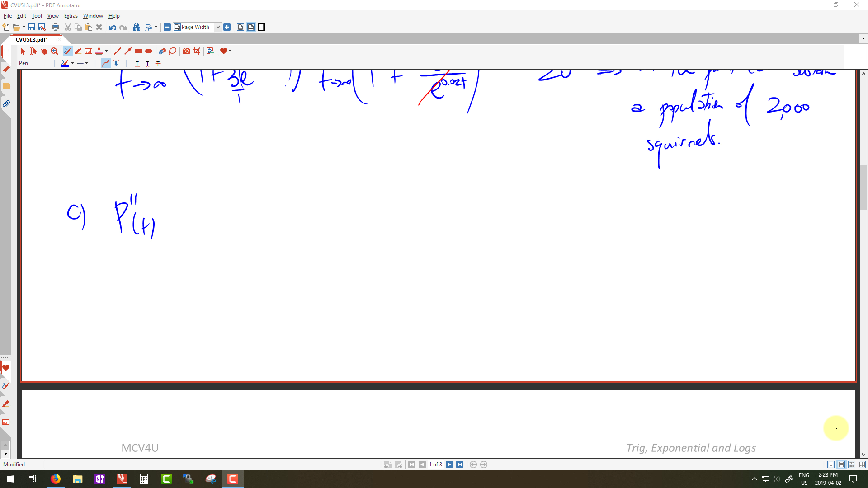Expand the favorites heart dropdown
Viewport: 868px width, 488px height.
click(230, 51)
